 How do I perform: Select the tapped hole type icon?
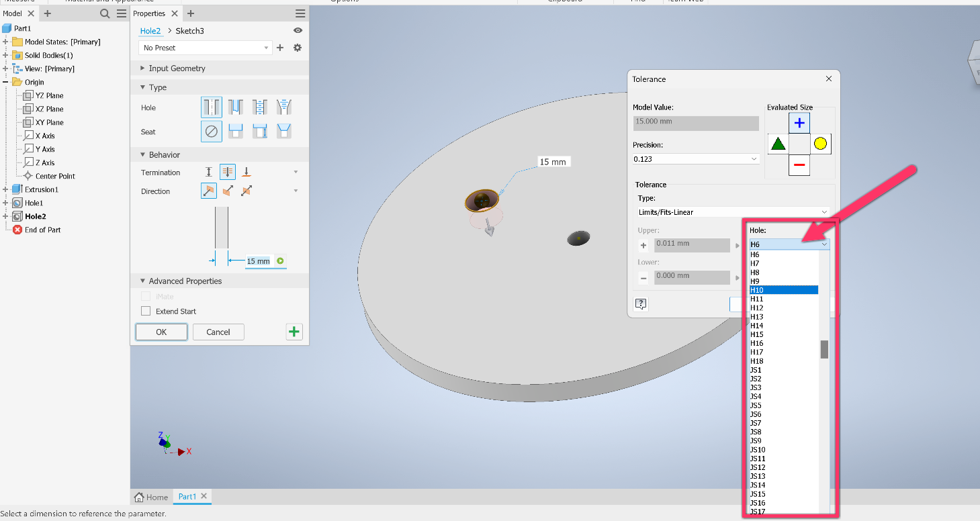[259, 107]
